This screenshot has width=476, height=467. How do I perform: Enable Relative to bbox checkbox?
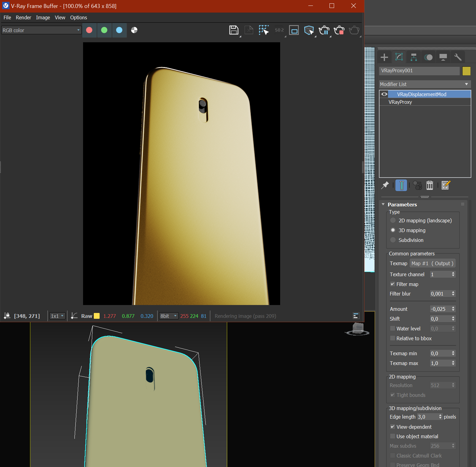[392, 338]
